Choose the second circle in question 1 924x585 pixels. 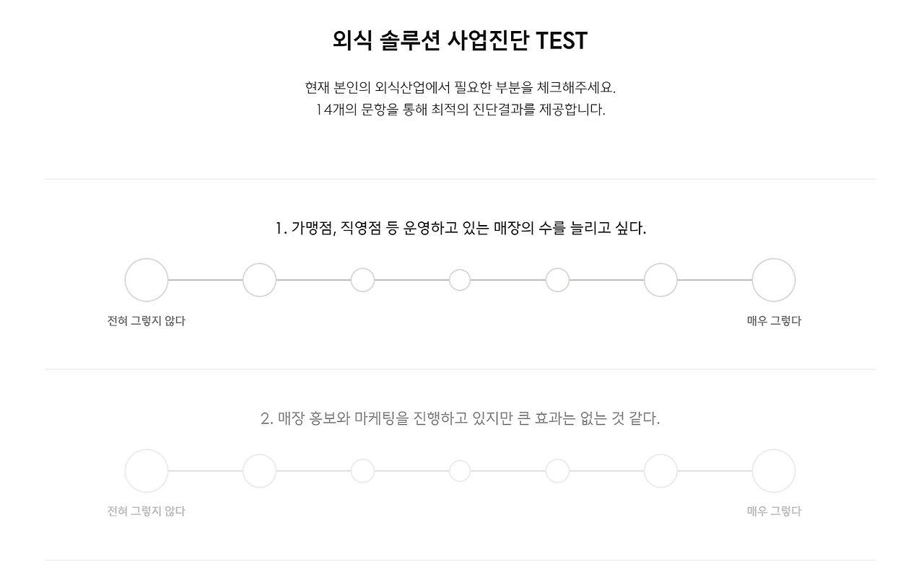[x=260, y=280]
